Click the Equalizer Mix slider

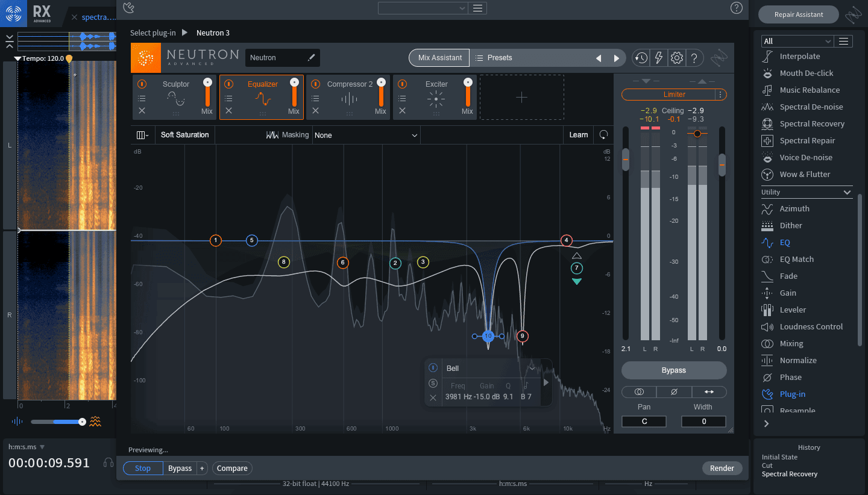coord(294,92)
